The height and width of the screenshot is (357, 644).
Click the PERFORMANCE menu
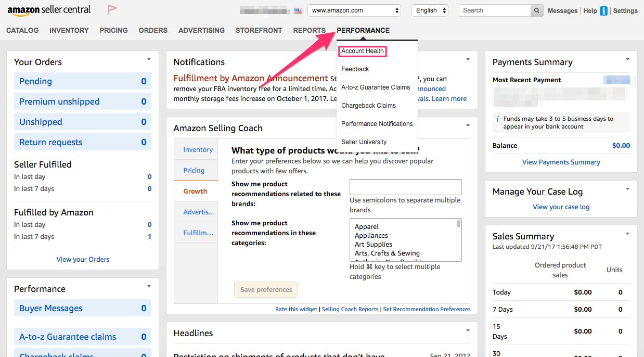[x=363, y=30]
